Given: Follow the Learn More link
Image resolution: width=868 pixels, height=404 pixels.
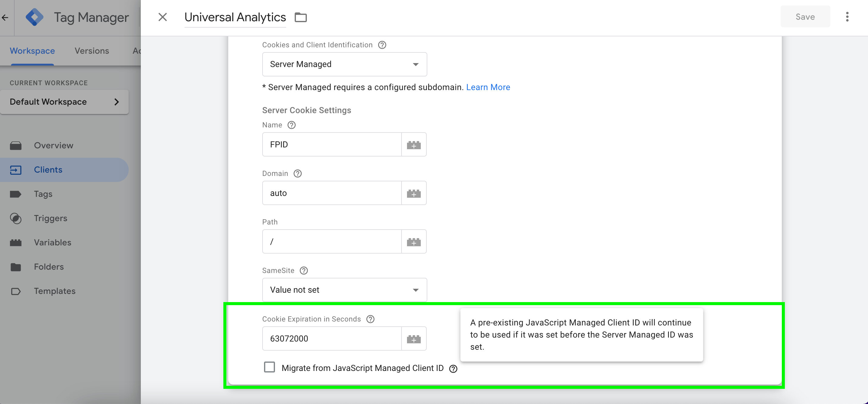Looking at the screenshot, I should point(488,87).
